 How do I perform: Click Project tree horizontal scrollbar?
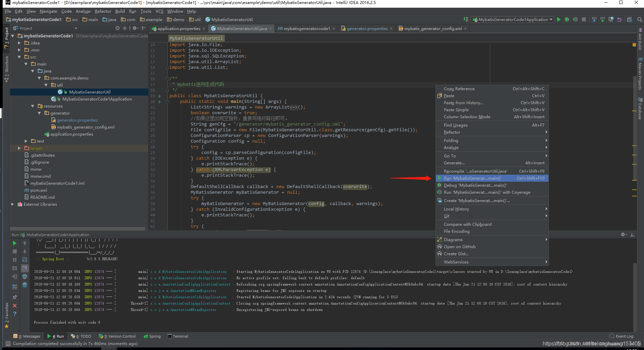coord(77,229)
